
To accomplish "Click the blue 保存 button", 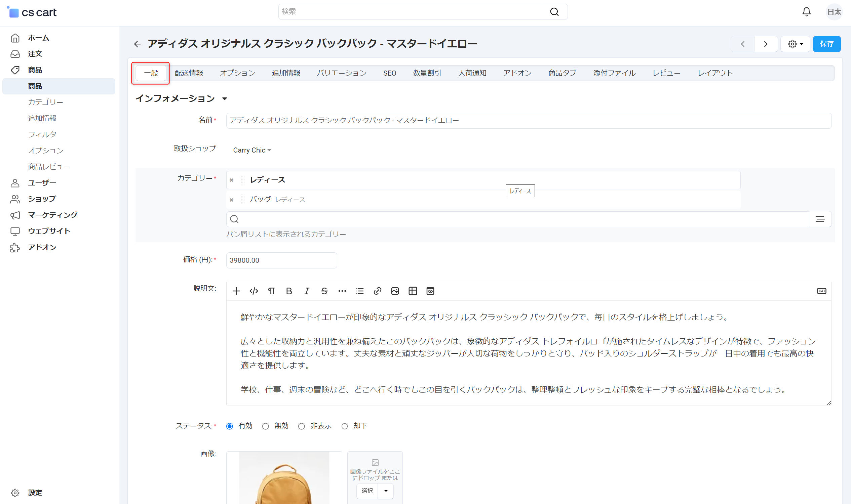I will (x=826, y=44).
